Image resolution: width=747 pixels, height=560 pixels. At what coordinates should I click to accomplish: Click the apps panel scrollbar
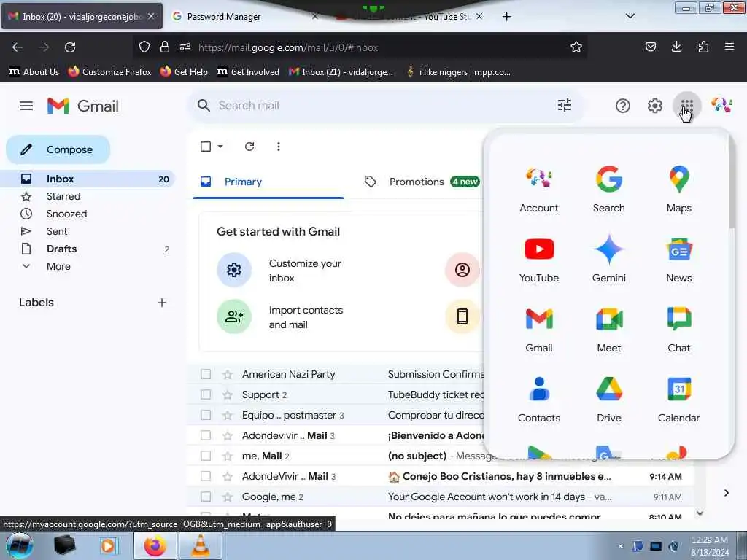731,183
